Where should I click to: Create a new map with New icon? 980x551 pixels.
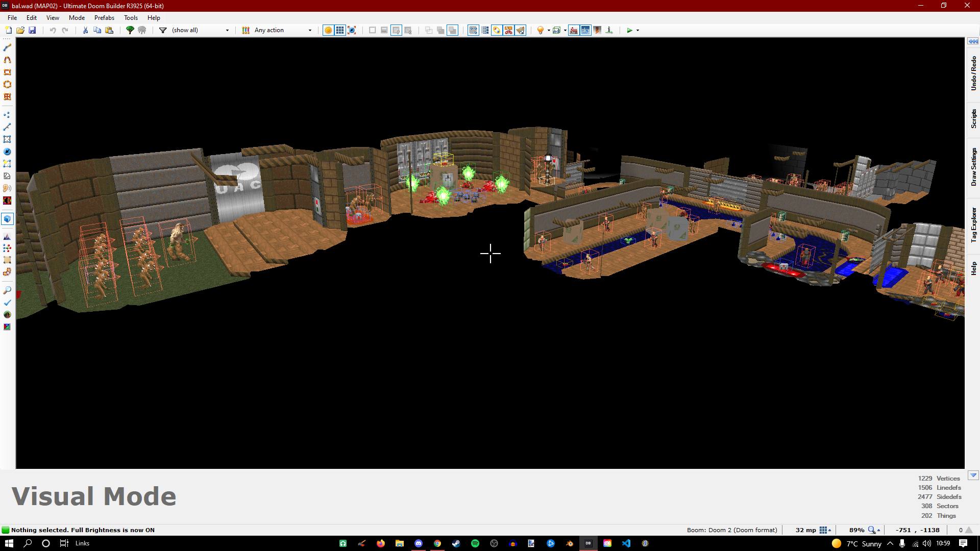click(x=9, y=30)
